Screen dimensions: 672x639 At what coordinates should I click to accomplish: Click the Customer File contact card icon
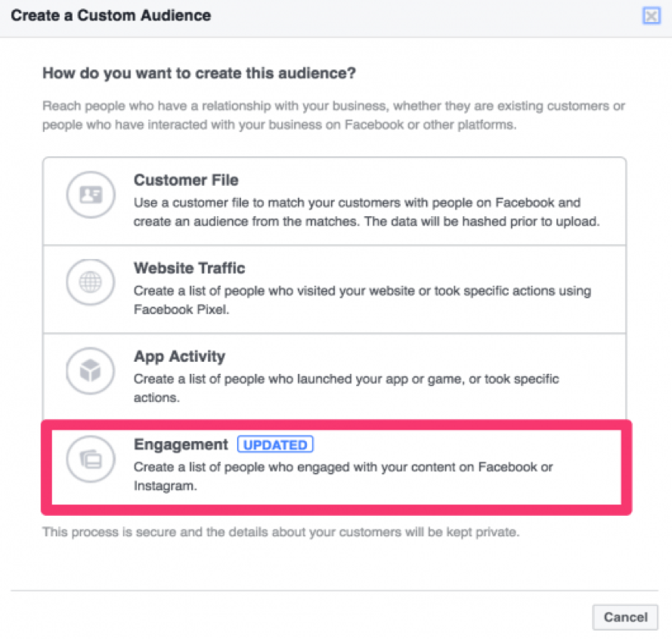(x=90, y=196)
